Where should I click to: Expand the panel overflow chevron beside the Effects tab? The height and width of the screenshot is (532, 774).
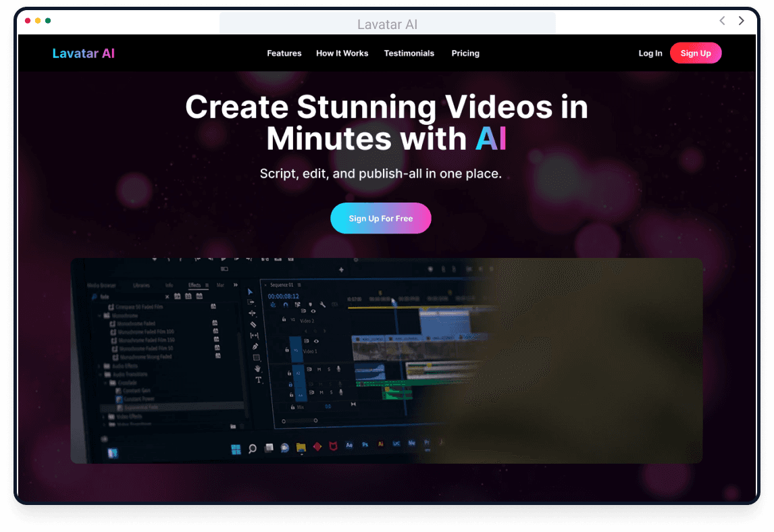click(x=235, y=286)
